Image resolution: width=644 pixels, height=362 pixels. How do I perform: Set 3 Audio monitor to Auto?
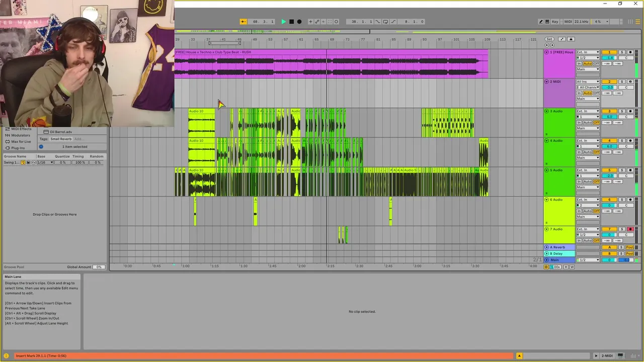(x=588, y=123)
